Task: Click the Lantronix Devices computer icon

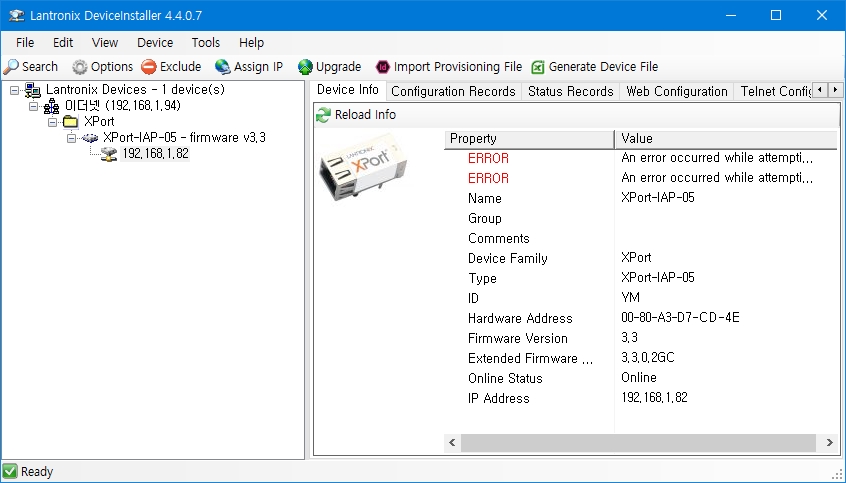Action: 33,90
